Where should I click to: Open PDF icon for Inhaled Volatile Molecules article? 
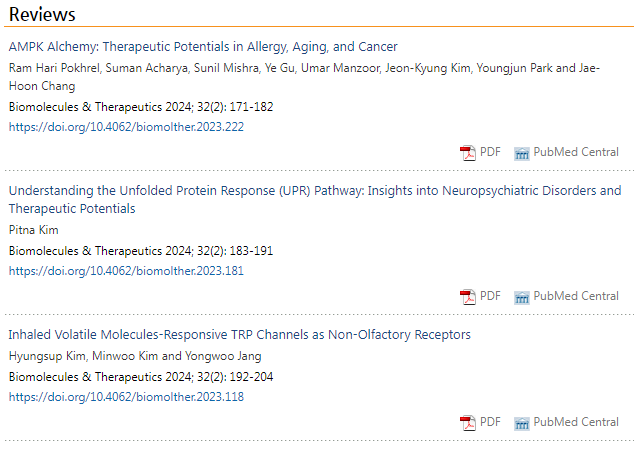click(468, 423)
